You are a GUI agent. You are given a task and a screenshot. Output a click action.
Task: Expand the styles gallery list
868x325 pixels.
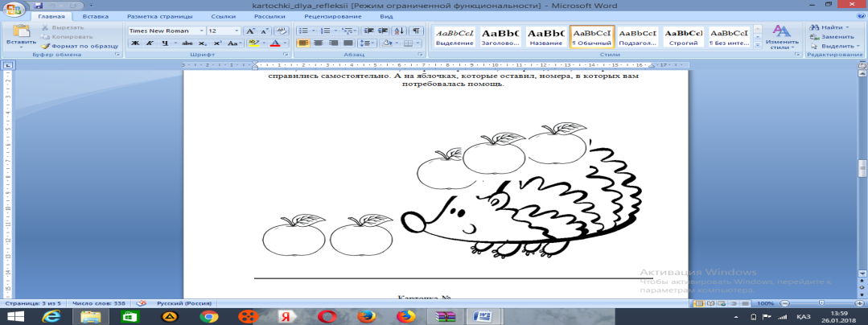[758, 45]
